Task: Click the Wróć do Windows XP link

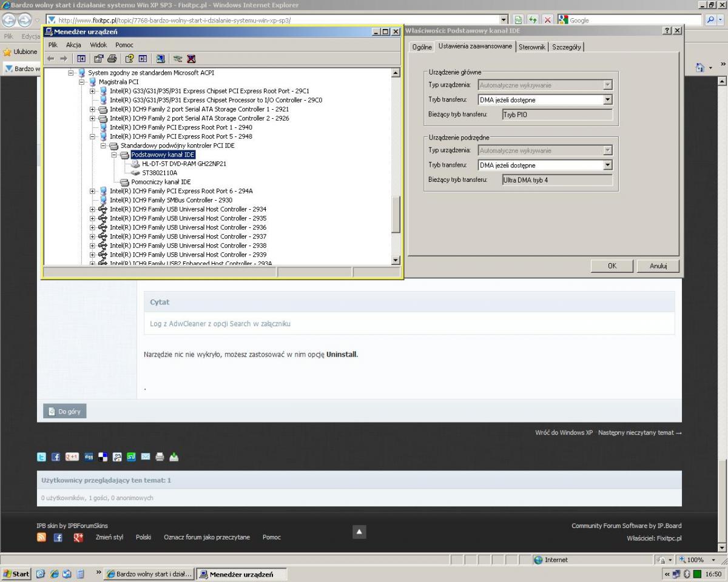Action: pyautogui.click(x=564, y=433)
